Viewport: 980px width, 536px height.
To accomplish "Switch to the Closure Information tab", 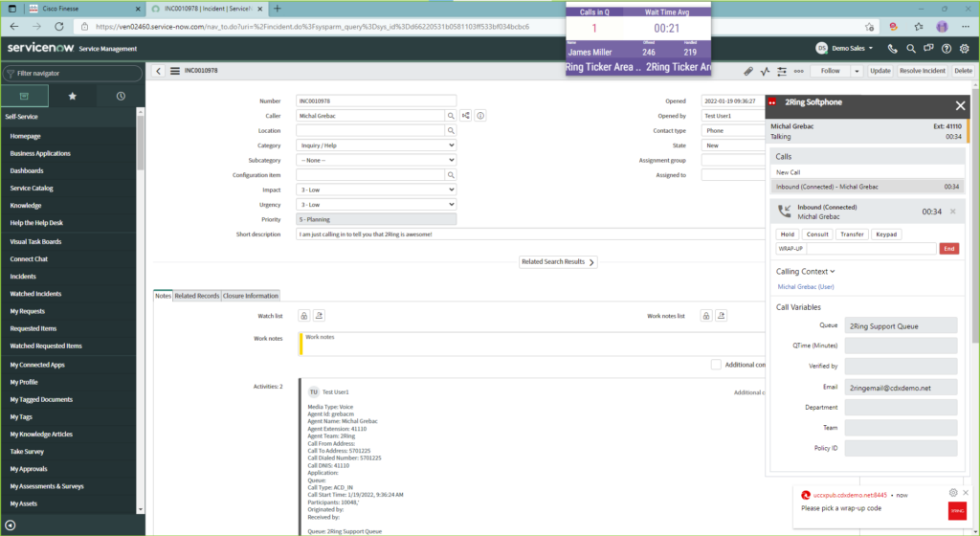I will click(x=251, y=296).
